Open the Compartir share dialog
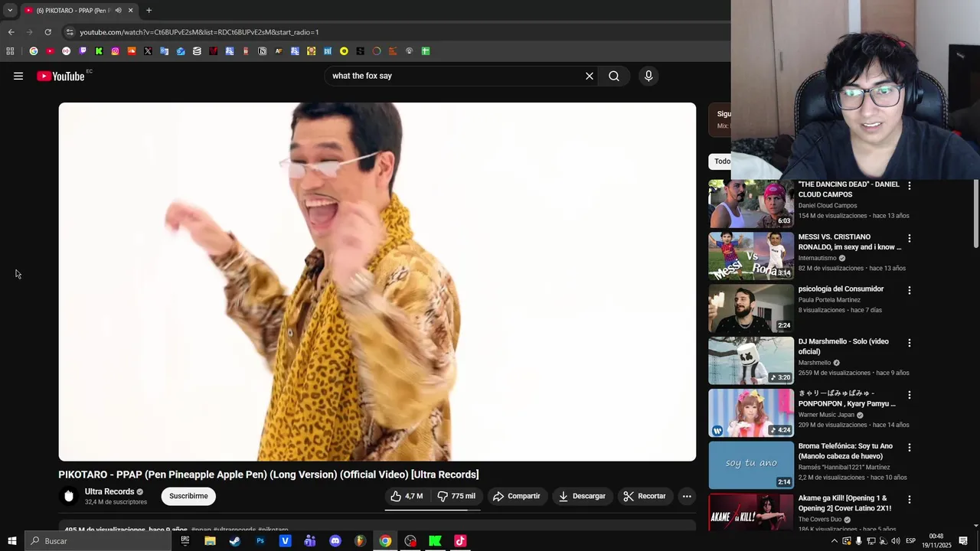 [x=517, y=496]
